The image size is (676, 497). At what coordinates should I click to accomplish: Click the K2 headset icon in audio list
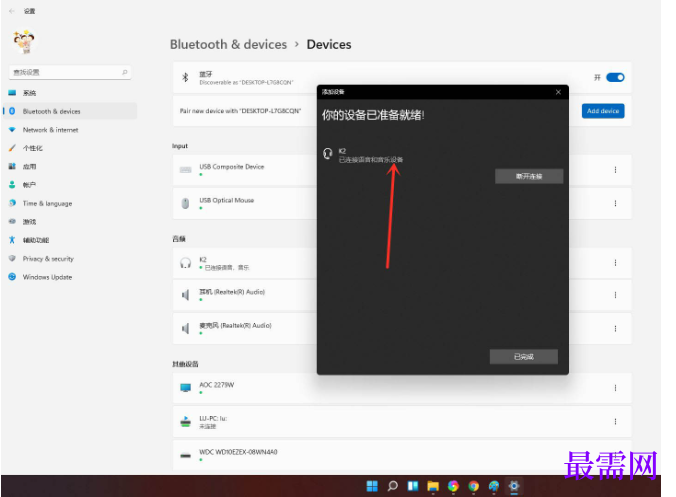pyautogui.click(x=185, y=263)
